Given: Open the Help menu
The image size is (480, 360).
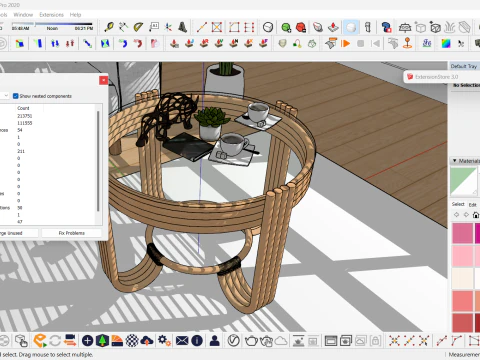Looking at the screenshot, I should [75, 15].
